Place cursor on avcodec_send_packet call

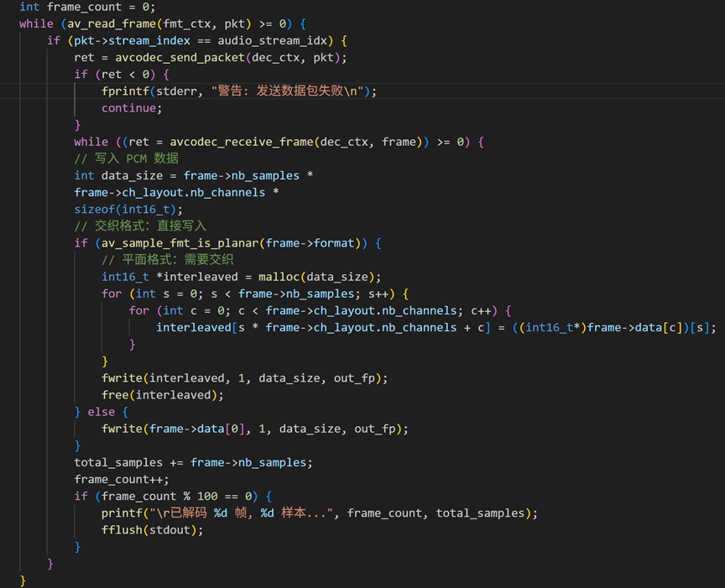click(x=184, y=57)
